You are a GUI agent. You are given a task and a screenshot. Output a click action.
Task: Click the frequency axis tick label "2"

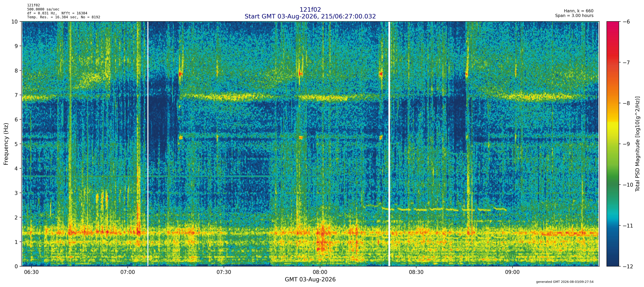pyautogui.click(x=16, y=217)
